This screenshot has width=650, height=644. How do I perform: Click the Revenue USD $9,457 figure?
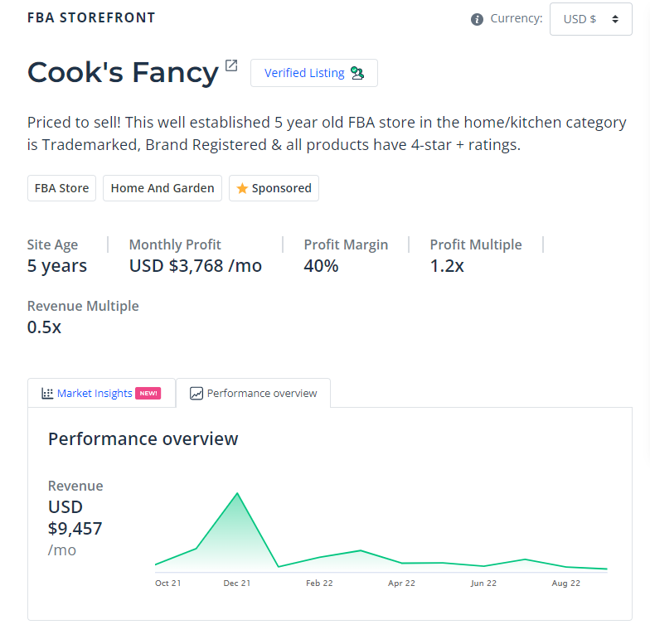(75, 518)
